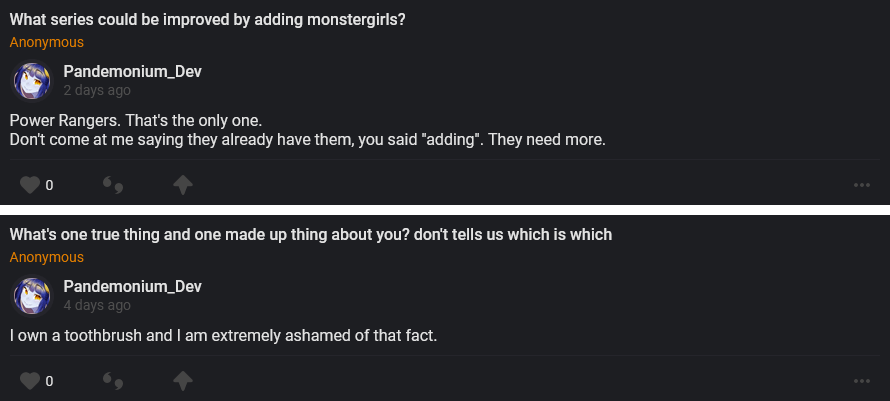
Task: Open more options for the toothbrush answer
Action: [x=861, y=381]
